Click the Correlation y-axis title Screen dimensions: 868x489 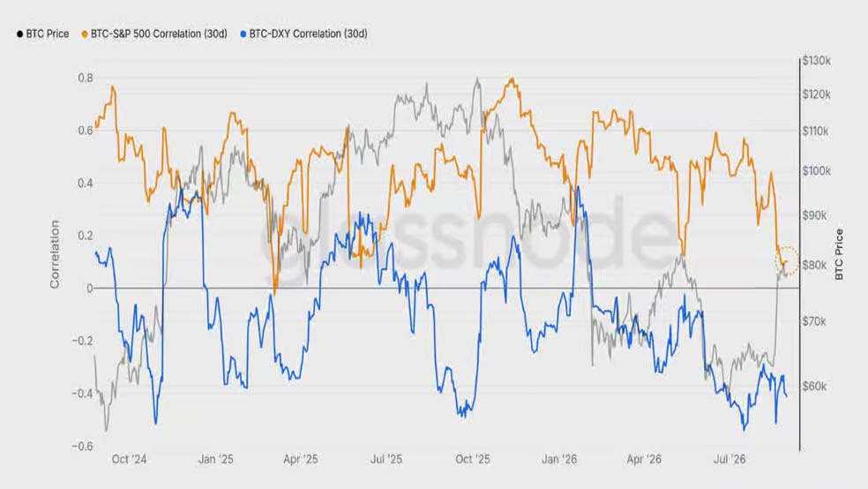[55, 254]
